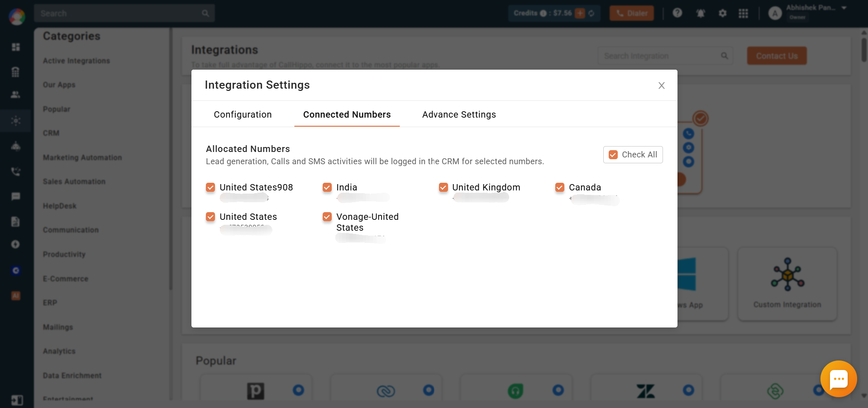Click the magnifier icon in top search
Viewport: 868px width, 408px height.
(x=205, y=13)
